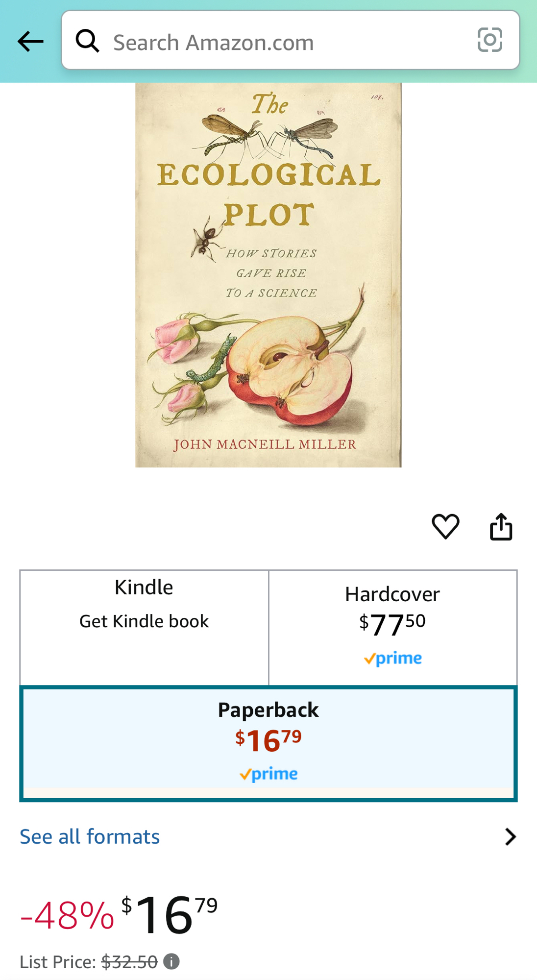Open camera lens search icon
Image resolution: width=537 pixels, height=980 pixels.
(489, 40)
